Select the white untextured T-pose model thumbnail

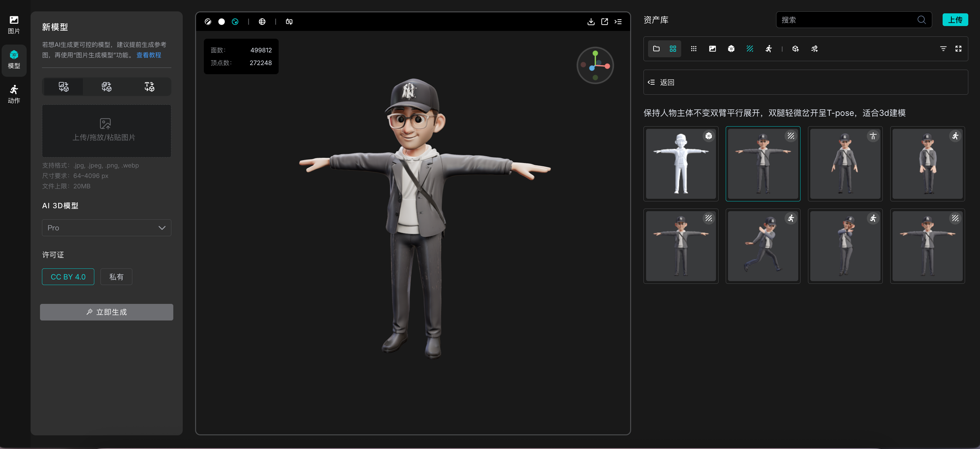click(x=681, y=164)
